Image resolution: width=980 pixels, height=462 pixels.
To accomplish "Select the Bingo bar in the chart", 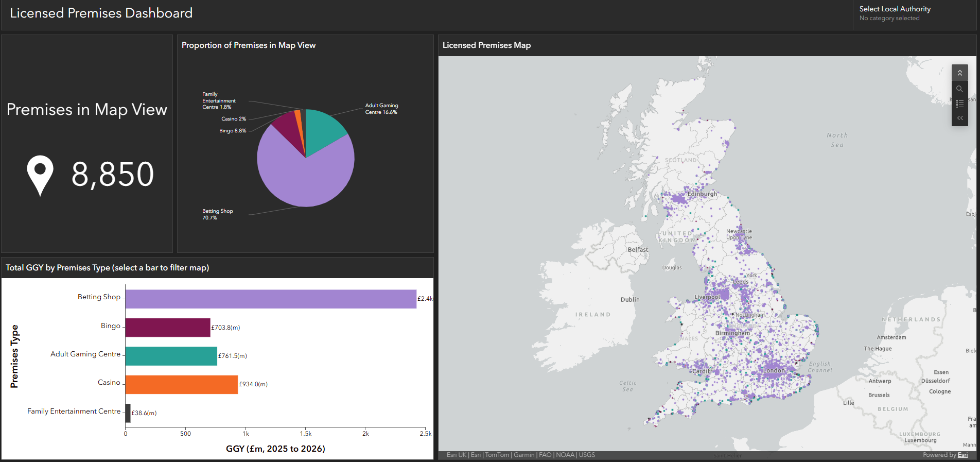I will click(x=168, y=328).
